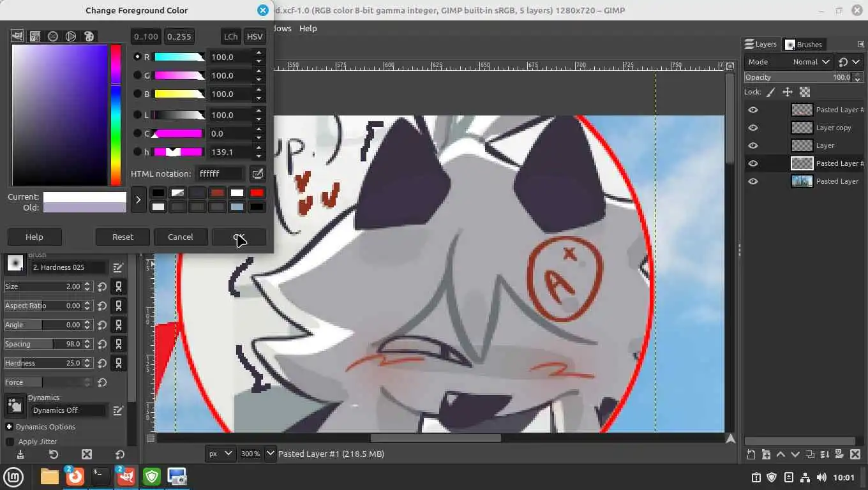The image size is (868, 490).
Task: Hide the bottom Pasted Layer with eye icon
Action: [x=753, y=181]
